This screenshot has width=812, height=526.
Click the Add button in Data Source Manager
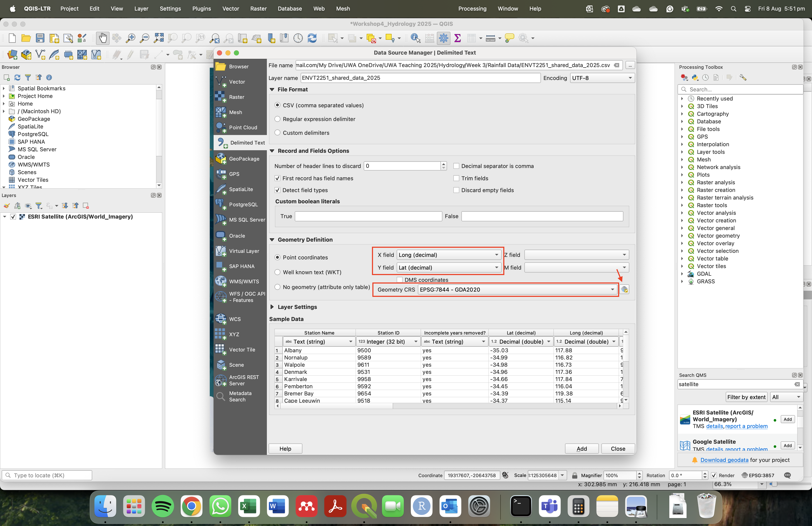pos(582,449)
